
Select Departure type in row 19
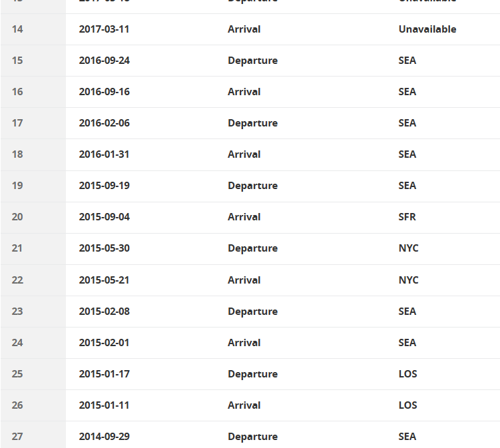(252, 186)
